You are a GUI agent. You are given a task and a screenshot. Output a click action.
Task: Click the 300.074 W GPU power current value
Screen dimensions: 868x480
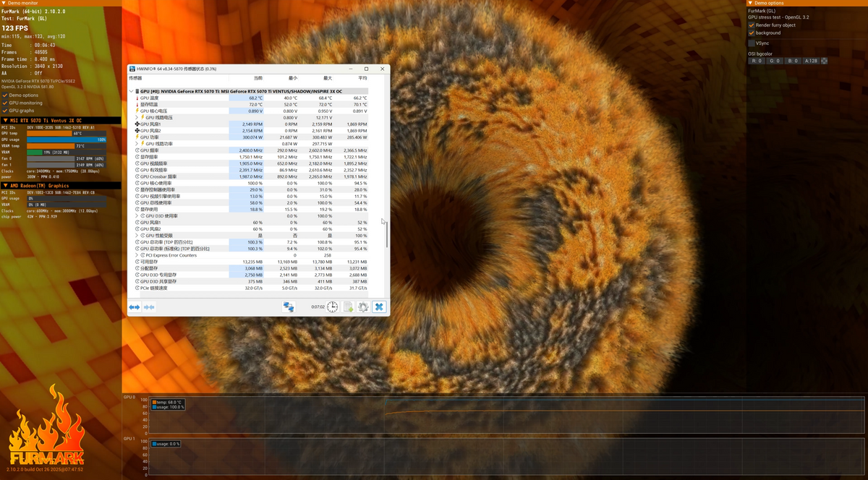[252, 137]
